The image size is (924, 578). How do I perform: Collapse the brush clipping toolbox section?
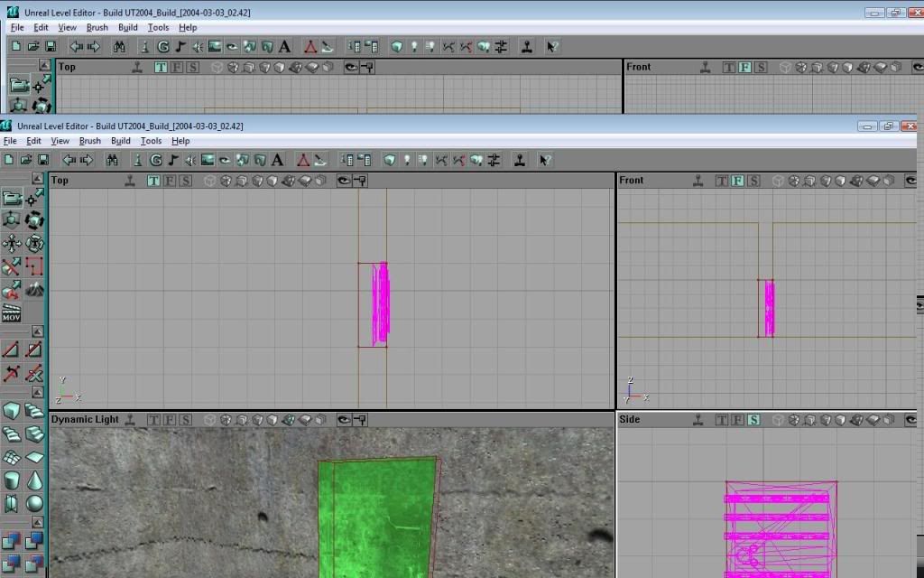tap(38, 333)
